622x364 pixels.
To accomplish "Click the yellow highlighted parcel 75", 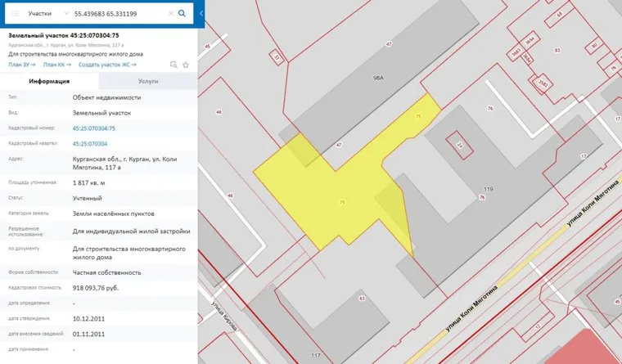I will tap(327, 196).
